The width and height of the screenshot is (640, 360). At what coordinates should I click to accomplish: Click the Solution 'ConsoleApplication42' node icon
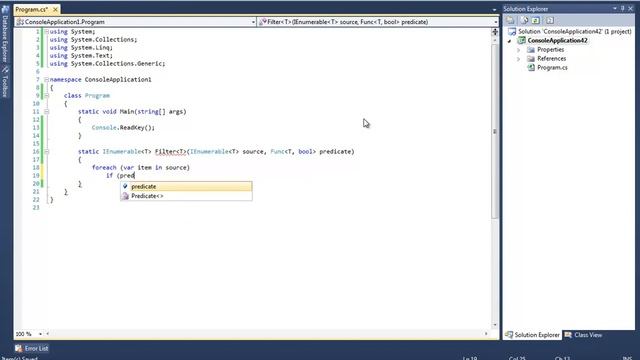pyautogui.click(x=512, y=31)
